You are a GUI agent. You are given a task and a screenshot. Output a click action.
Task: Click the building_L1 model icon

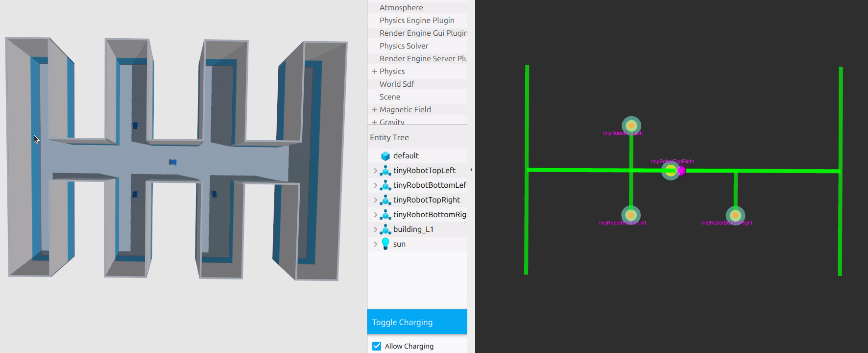[x=386, y=229]
